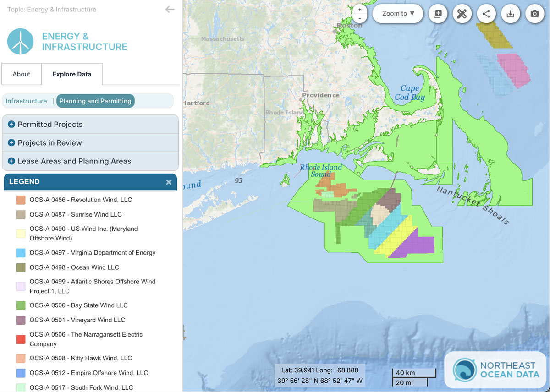Click the text OCS-A 0486 - Revolution Wind, LLC

point(81,200)
